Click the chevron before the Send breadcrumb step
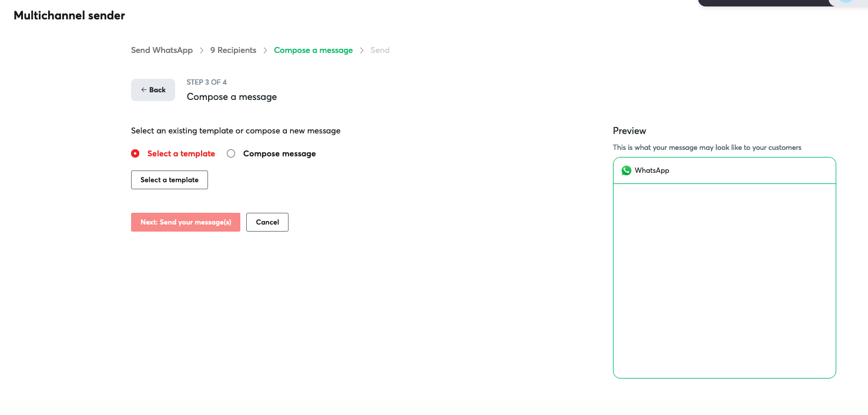This screenshot has height=415, width=868. 362,50
